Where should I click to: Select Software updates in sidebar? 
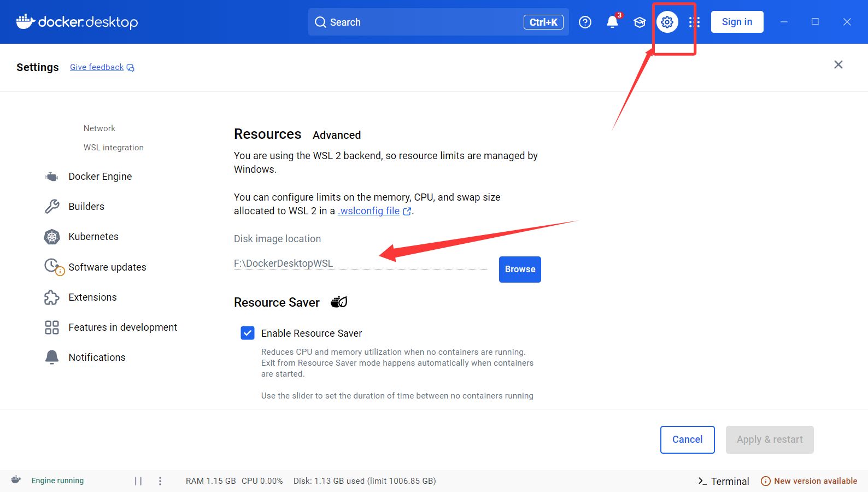coord(107,267)
